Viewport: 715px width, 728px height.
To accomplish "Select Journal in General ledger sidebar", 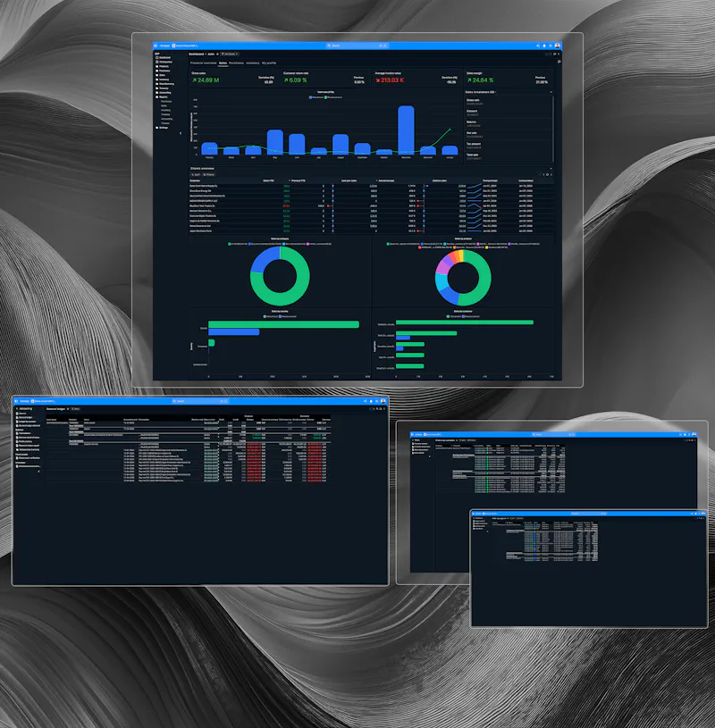I will [x=21, y=414].
